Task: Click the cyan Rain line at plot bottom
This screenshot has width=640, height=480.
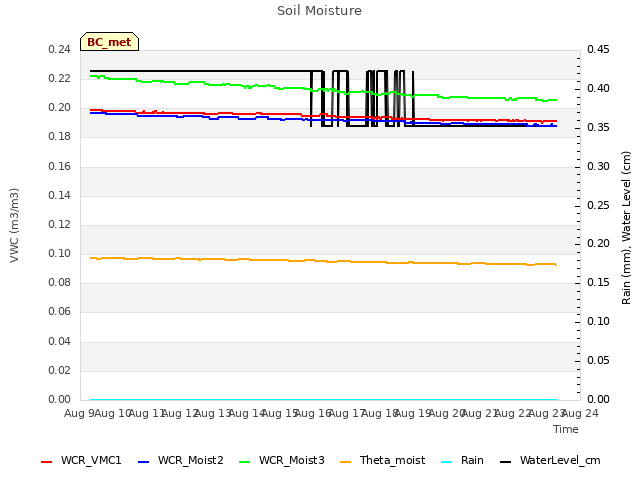Action: tap(323, 399)
